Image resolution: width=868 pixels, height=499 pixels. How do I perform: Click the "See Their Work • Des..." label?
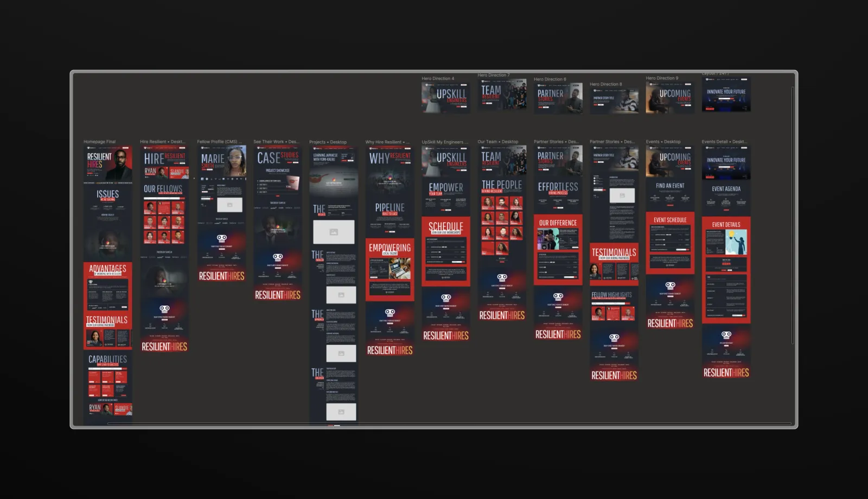coord(276,142)
